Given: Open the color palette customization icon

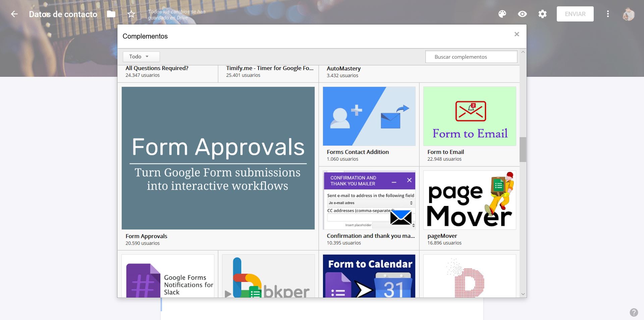Looking at the screenshot, I should (x=502, y=14).
